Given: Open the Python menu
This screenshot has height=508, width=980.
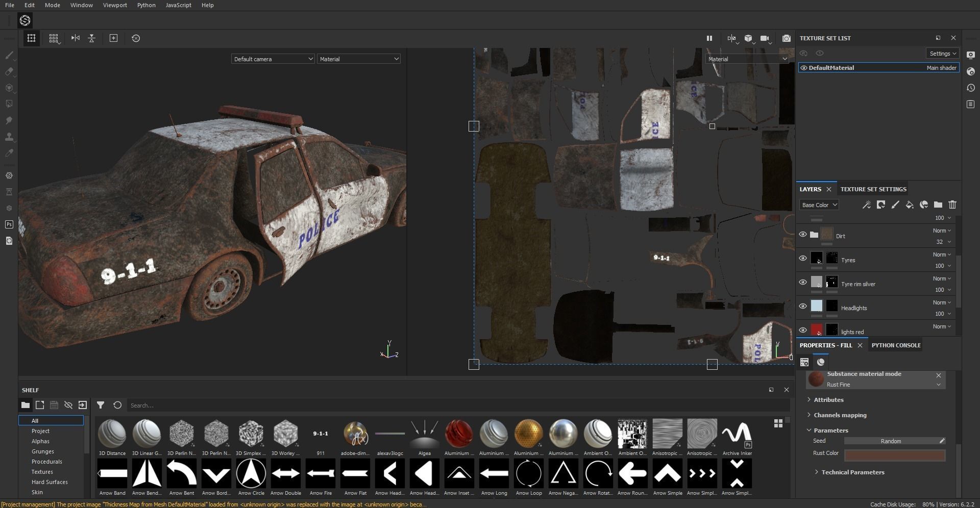Looking at the screenshot, I should tap(146, 5).
